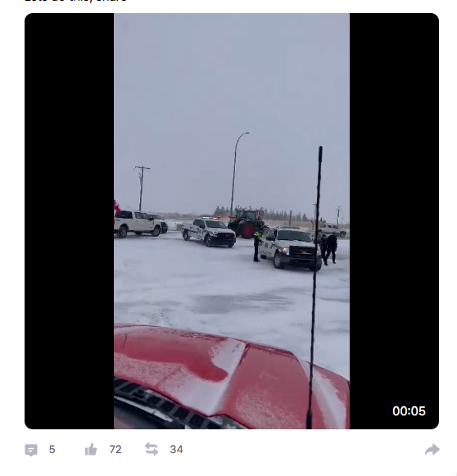Click the black radio antenna in video
The width and height of the screenshot is (457, 476).
pyautogui.click(x=315, y=287)
